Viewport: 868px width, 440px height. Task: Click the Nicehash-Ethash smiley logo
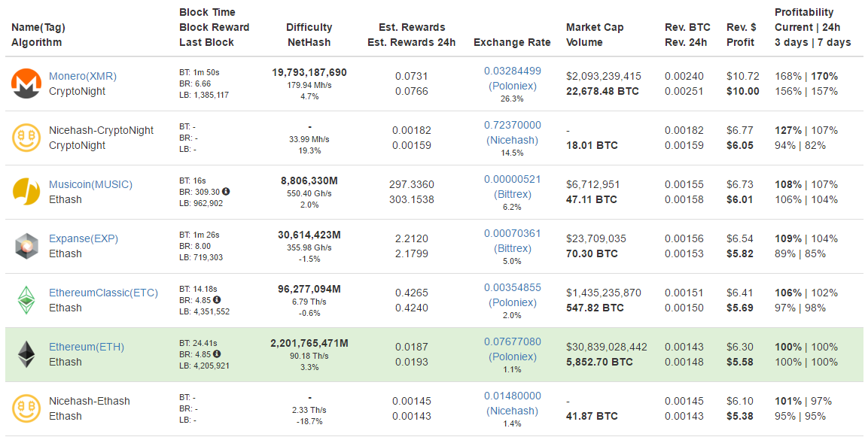26,408
